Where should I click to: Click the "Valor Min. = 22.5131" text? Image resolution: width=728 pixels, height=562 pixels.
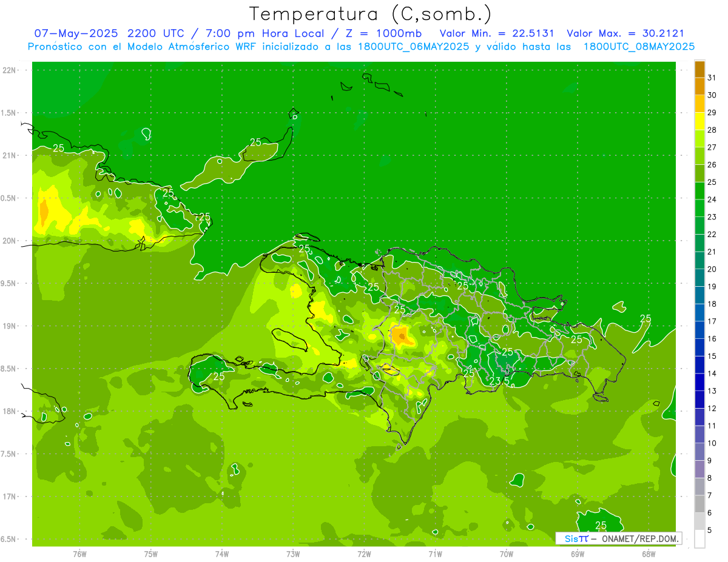tap(497, 33)
